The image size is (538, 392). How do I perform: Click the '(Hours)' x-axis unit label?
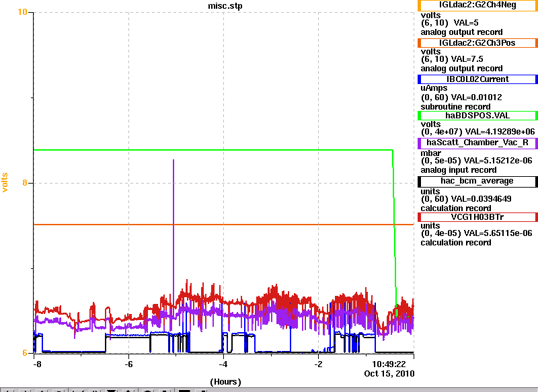[x=225, y=382]
